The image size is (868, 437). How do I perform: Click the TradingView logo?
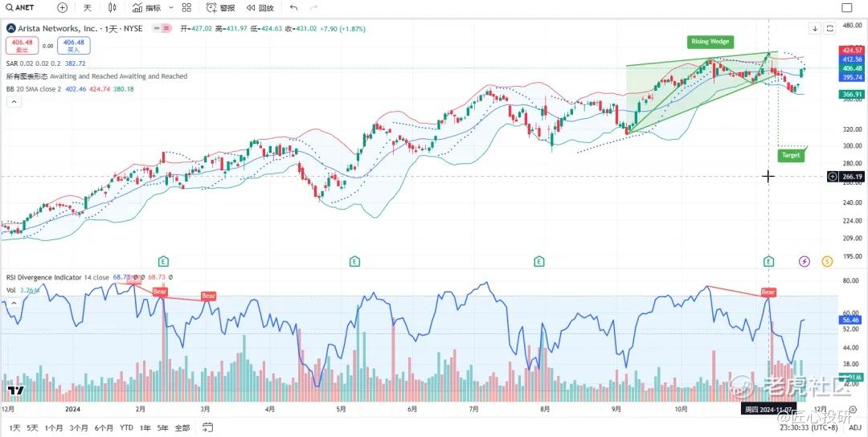[16, 390]
